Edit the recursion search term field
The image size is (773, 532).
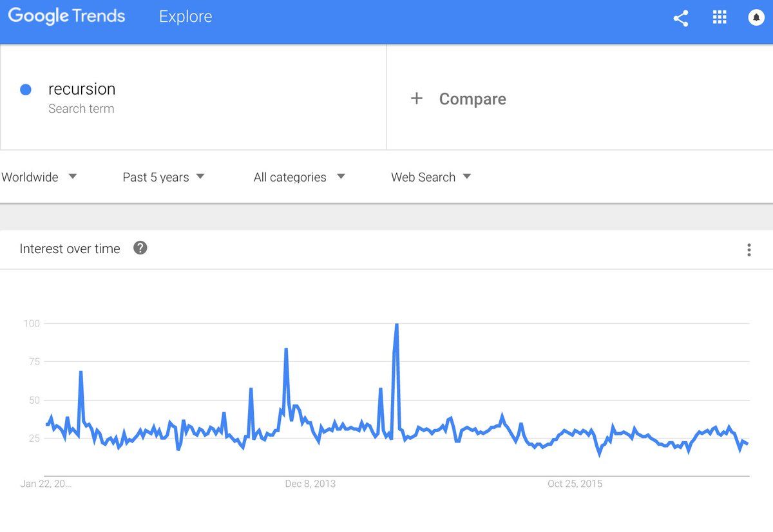193,97
